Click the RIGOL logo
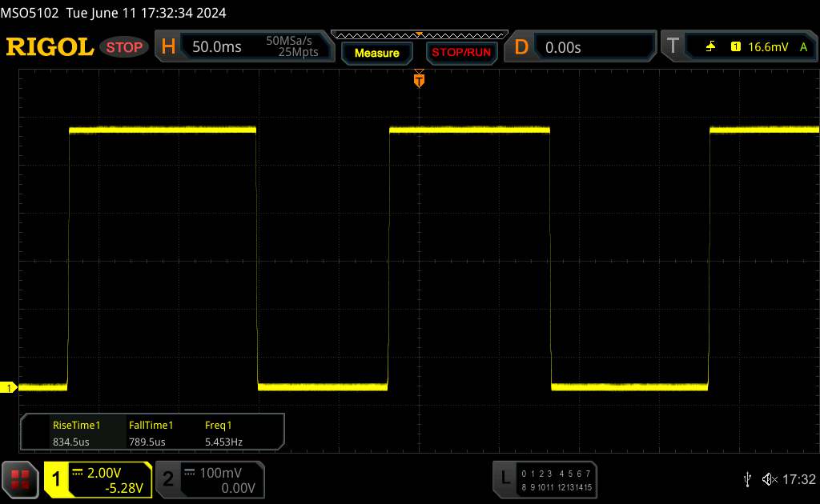820x504 pixels. tap(50, 47)
